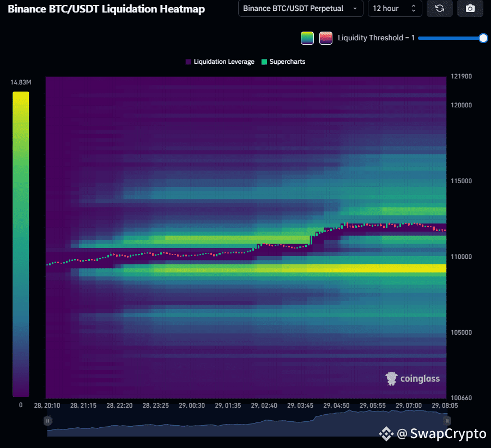Click the Binance BTC/USDT Liquidation Heatmap title
Screen dimensions: 491x448
tap(106, 9)
